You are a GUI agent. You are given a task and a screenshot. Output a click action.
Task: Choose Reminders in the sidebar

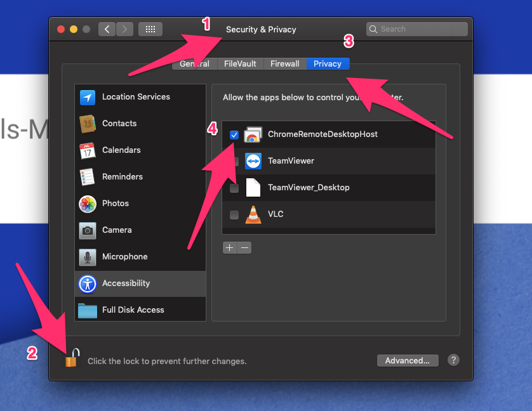click(x=122, y=177)
